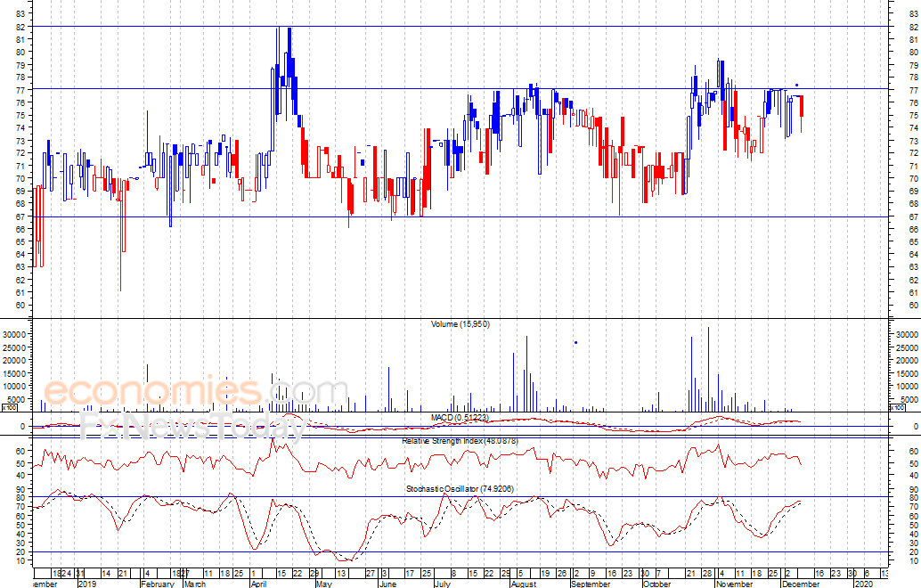Click the April label on the time axis
This screenshot has width=921, height=588.
click(259, 584)
